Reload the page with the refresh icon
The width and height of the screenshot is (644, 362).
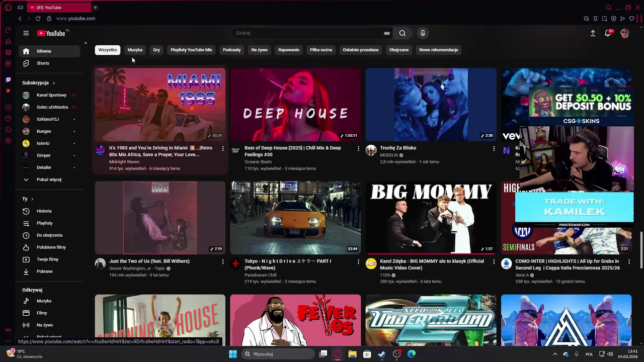point(38,19)
